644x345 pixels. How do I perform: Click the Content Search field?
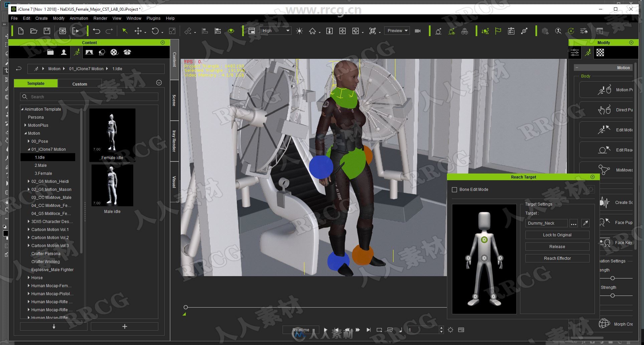click(89, 97)
